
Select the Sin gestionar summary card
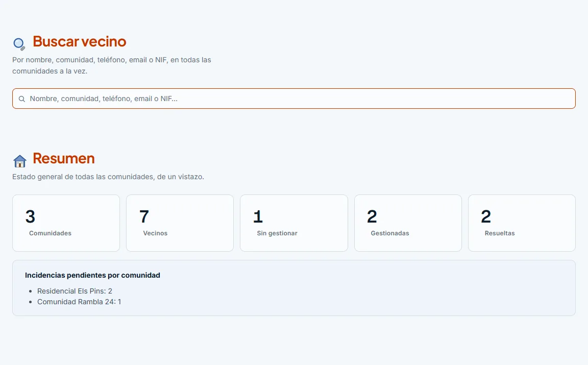pyautogui.click(x=294, y=223)
